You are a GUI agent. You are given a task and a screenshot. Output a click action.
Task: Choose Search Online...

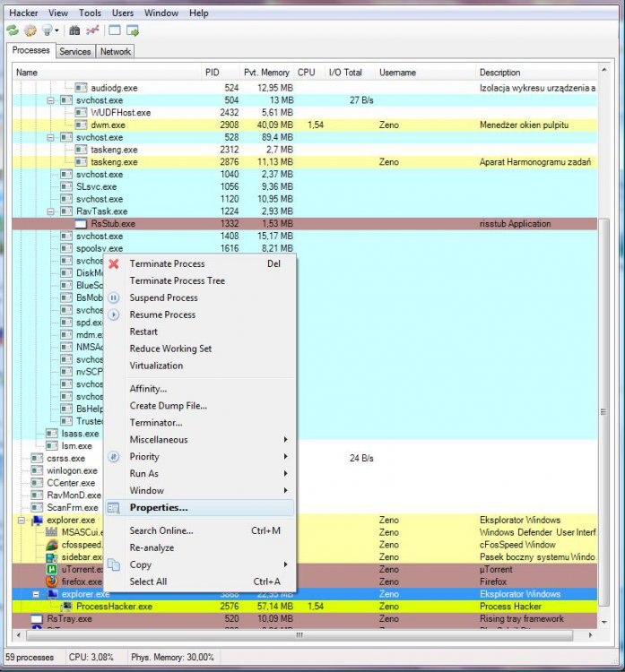[x=200, y=530]
